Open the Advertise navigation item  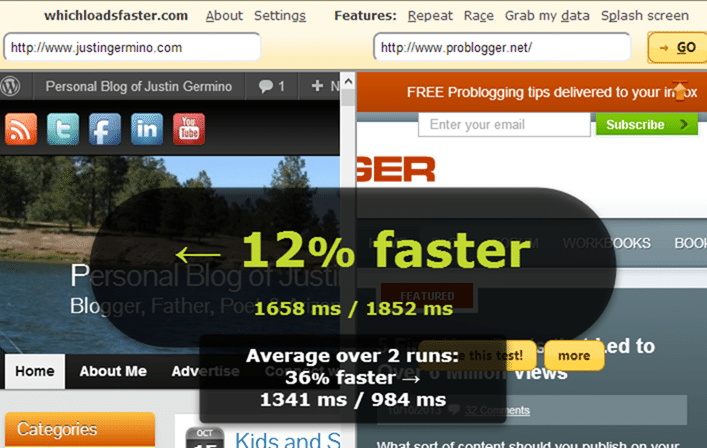coord(206,371)
